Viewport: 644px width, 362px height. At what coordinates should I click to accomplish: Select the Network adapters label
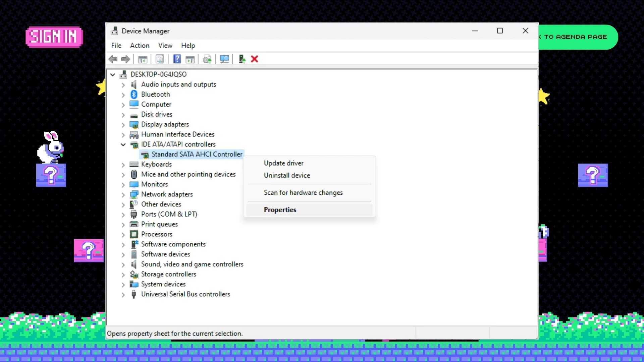[x=167, y=194]
